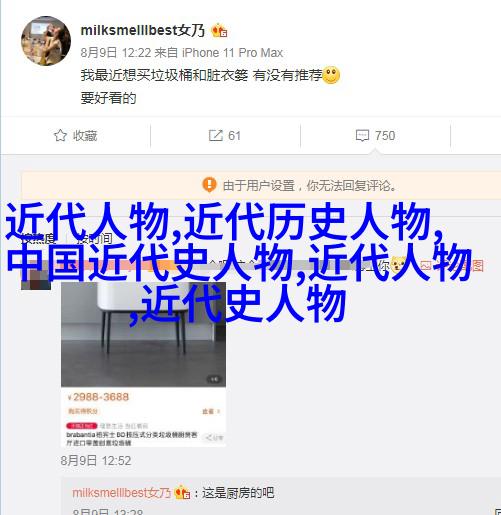Click the 收藏 favorite button label
This screenshot has height=515, width=501.
[x=85, y=136]
